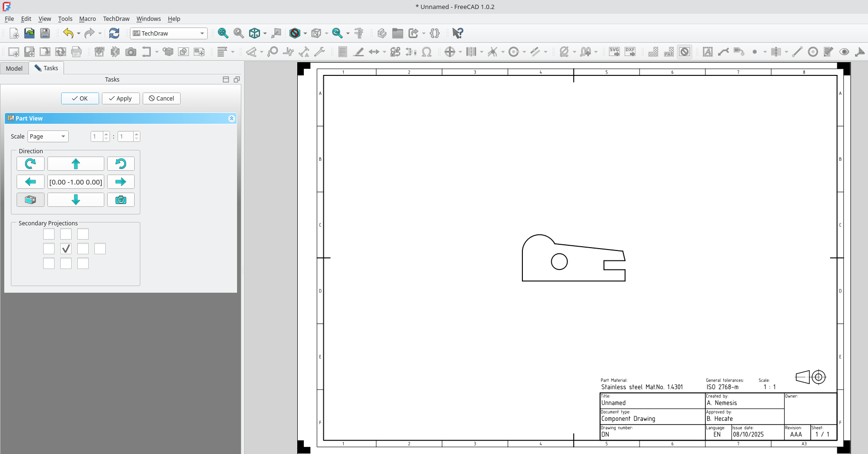Screen dimensions: 868x454
Task: Rotate view clockwise in Direction panel
Action: 30,164
